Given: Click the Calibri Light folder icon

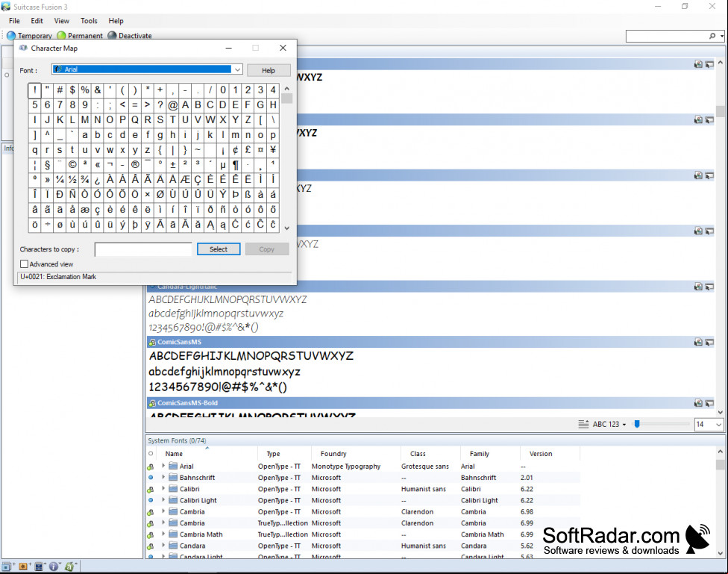Looking at the screenshot, I should pos(173,500).
